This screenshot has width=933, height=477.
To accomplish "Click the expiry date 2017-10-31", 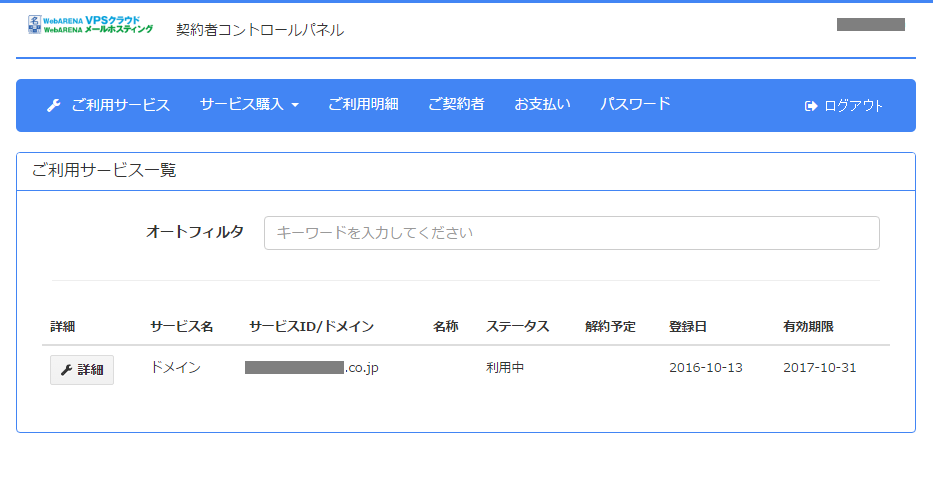I will [x=819, y=368].
